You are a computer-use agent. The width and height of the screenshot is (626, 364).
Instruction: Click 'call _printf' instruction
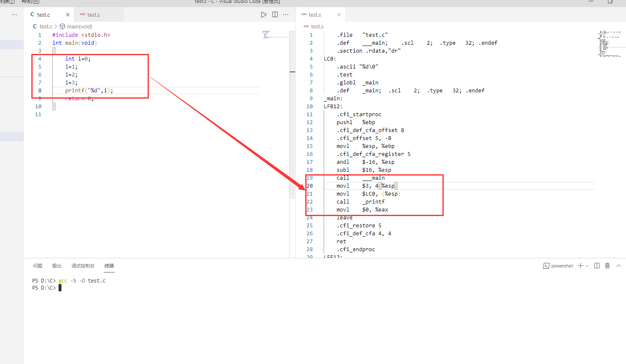point(361,202)
